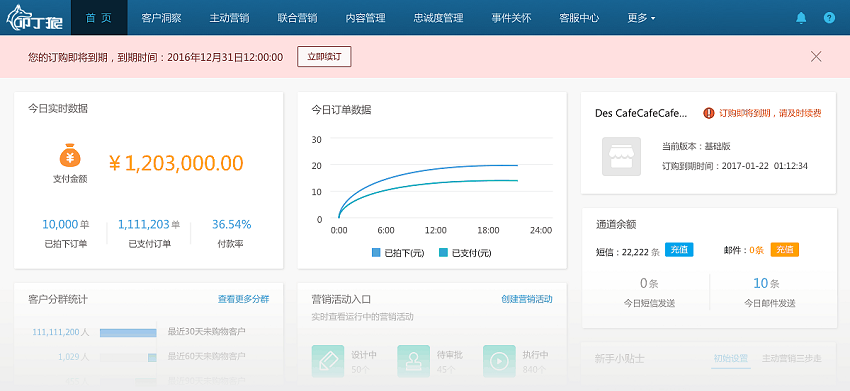850x391 pixels.
Task: Click the 今日订单数据 card title
Action: [342, 110]
